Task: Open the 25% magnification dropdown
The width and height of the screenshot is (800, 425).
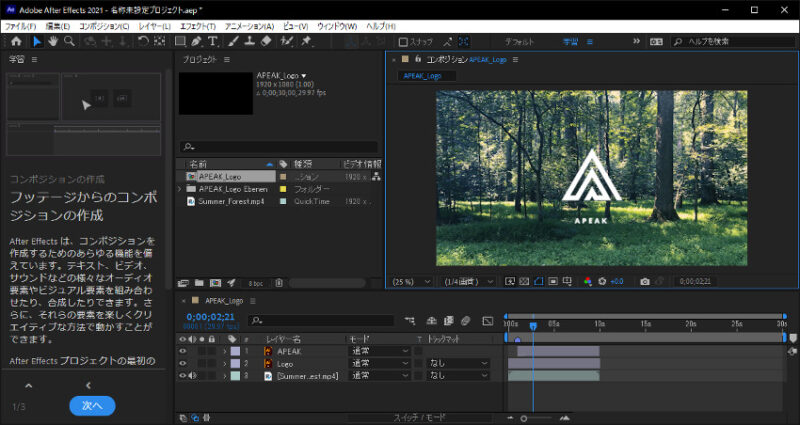Action: tap(411, 282)
